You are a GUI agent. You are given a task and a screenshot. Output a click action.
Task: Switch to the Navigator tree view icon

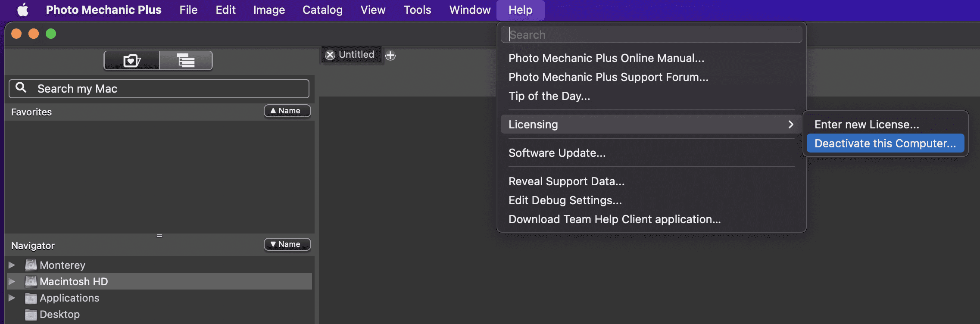point(186,61)
